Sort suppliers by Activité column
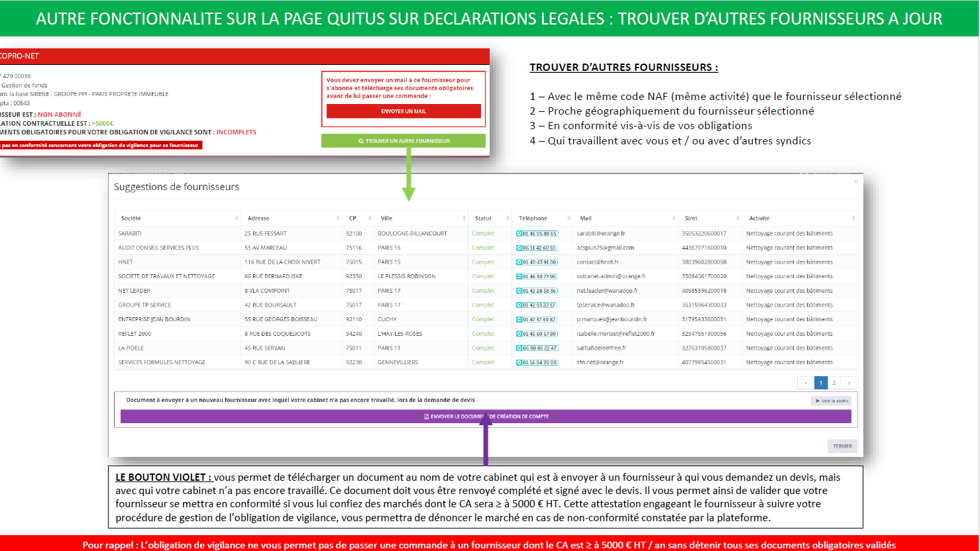The width and height of the screenshot is (980, 551). [x=799, y=218]
